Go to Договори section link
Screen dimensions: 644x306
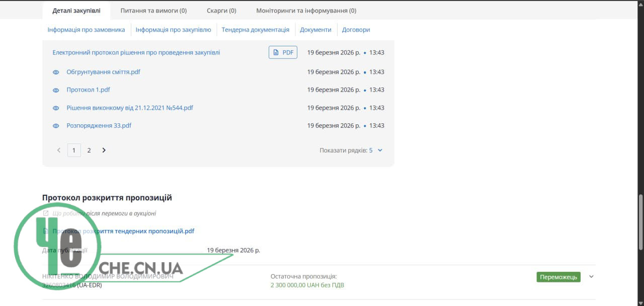tap(356, 30)
